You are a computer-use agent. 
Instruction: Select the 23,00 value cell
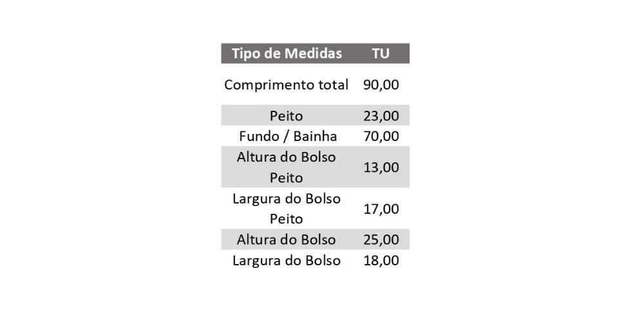[381, 116]
